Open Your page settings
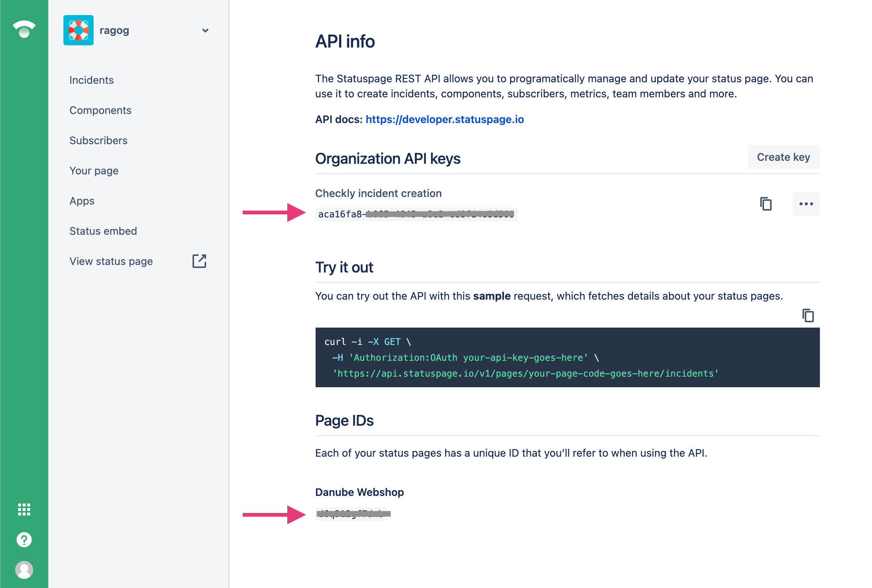The height and width of the screenshot is (588, 872). point(94,171)
